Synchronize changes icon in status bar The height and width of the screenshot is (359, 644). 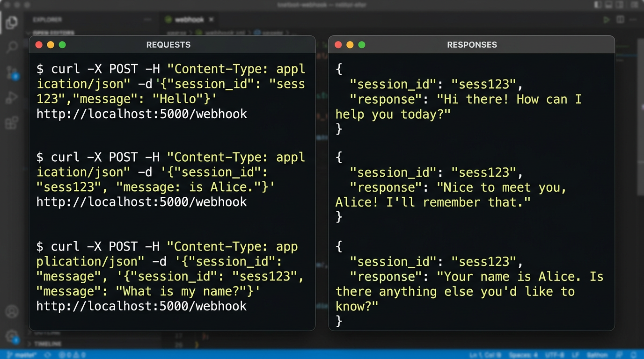click(47, 355)
